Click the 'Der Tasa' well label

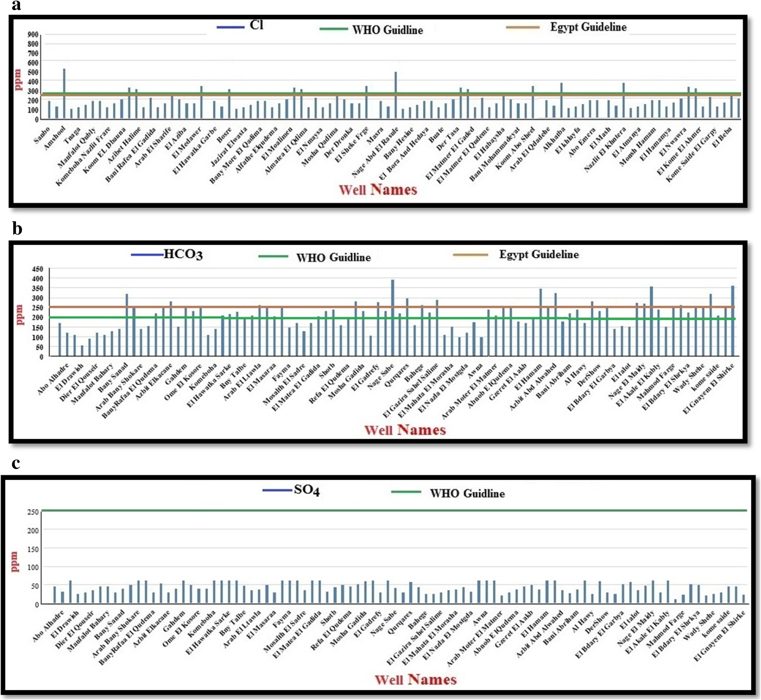click(448, 138)
